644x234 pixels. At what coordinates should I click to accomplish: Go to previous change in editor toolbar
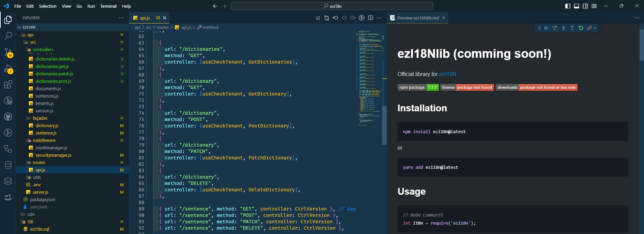[335, 18]
